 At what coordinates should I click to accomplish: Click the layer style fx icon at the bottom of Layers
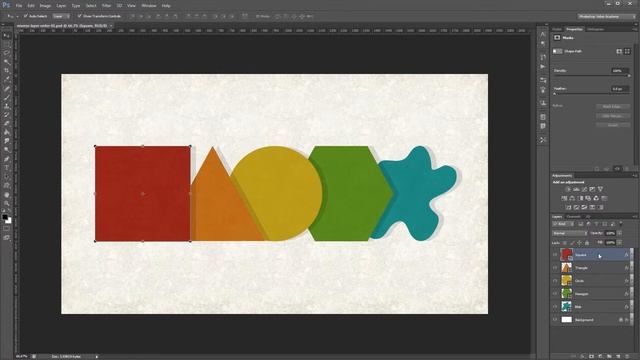click(x=583, y=356)
